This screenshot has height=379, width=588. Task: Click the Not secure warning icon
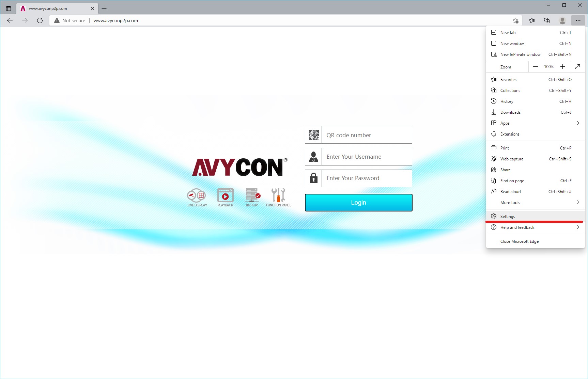point(57,20)
